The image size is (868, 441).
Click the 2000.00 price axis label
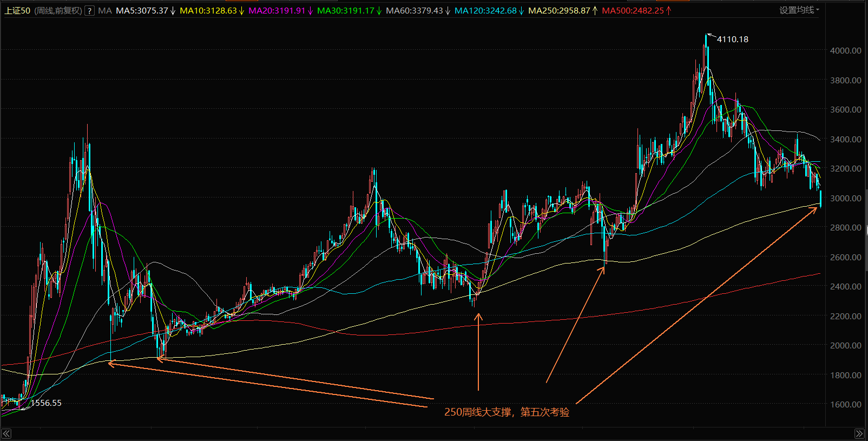pos(846,345)
